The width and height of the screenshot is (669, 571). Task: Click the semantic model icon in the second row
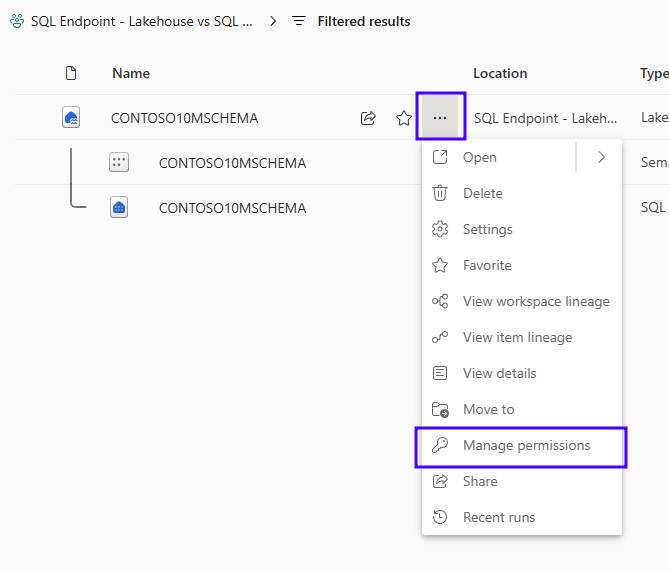coord(119,163)
